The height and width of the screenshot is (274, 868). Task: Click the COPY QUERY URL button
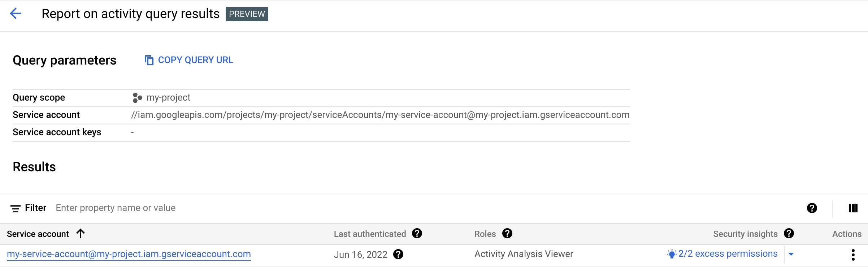click(x=195, y=60)
